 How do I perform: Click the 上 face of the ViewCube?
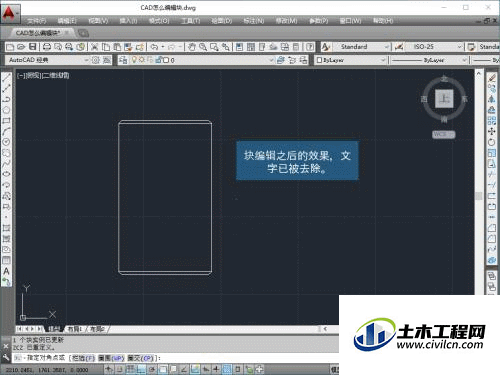[x=444, y=98]
